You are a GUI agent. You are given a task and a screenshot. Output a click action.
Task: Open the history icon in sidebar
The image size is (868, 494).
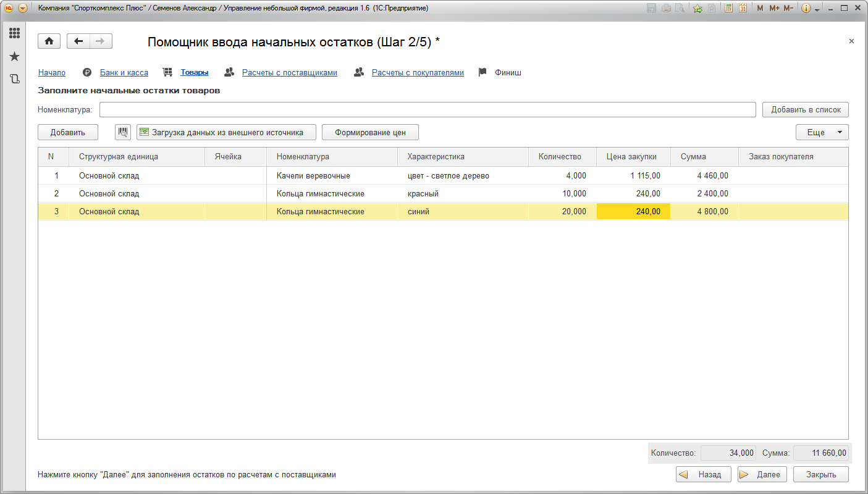click(x=14, y=79)
